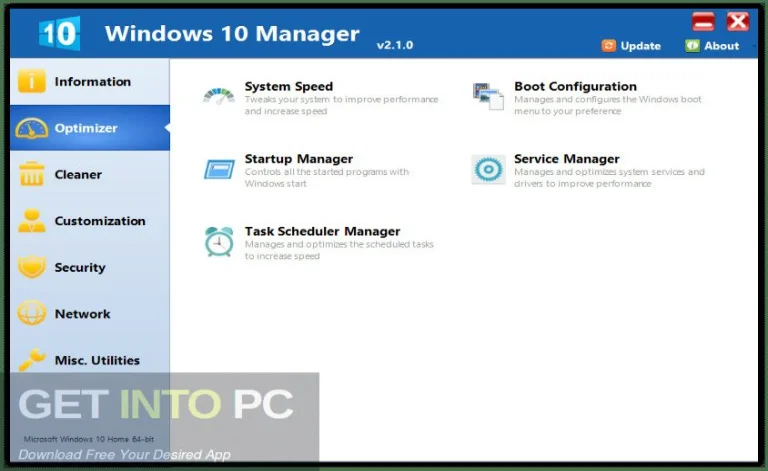Click the Customization user icon

pos(32,220)
